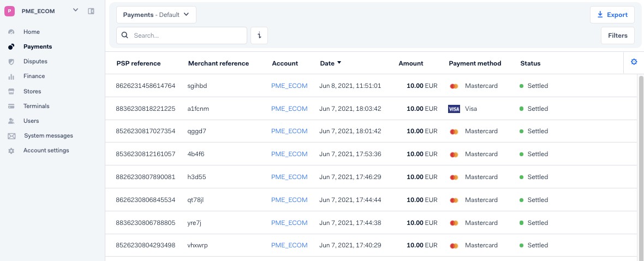Viewport: 644px width, 261px height.
Task: Collapse the sidebar panel
Action: point(91,11)
